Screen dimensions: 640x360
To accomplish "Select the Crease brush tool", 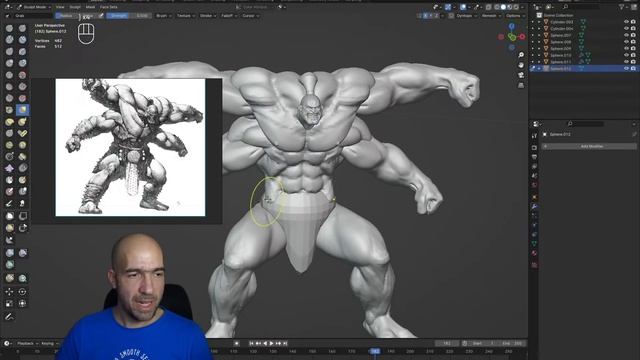I will 9,75.
